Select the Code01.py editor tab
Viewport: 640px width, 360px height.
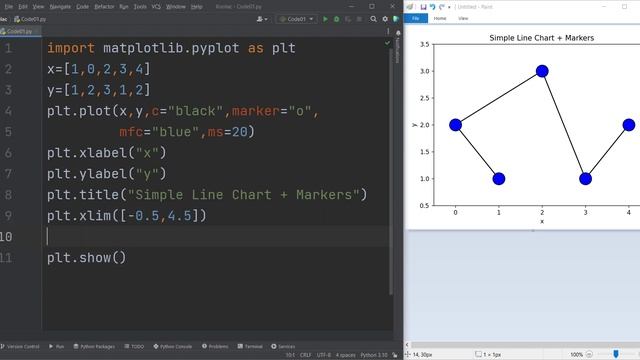click(x=19, y=31)
